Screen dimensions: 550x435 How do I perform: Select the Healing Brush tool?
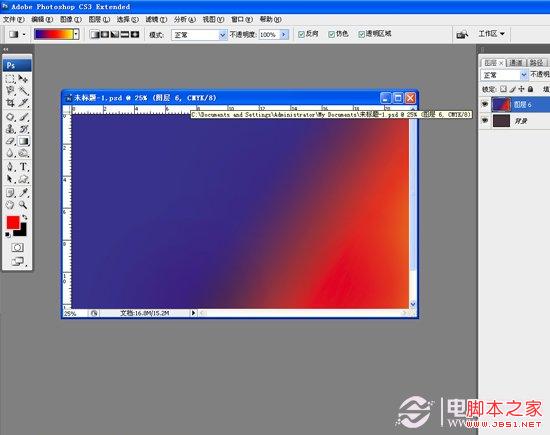10,116
